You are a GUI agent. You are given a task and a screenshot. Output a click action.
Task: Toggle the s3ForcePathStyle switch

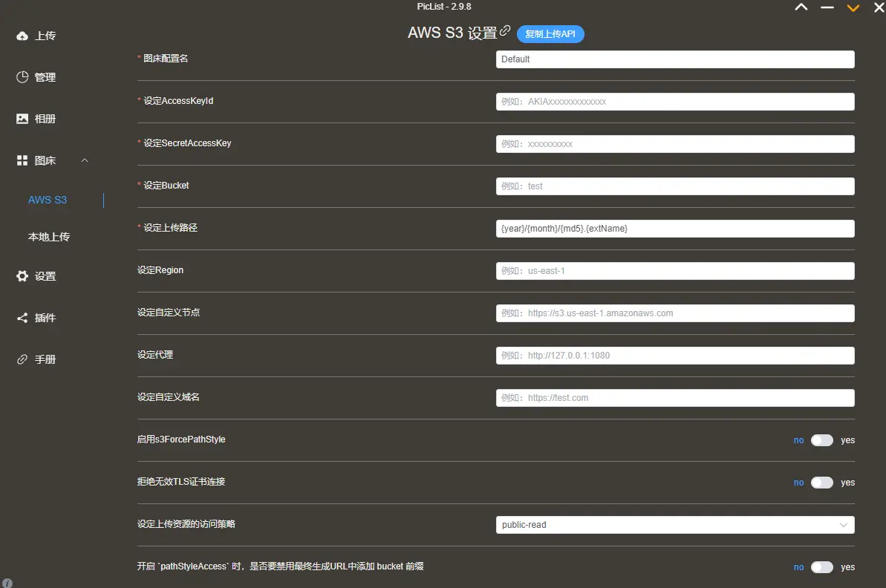click(821, 440)
